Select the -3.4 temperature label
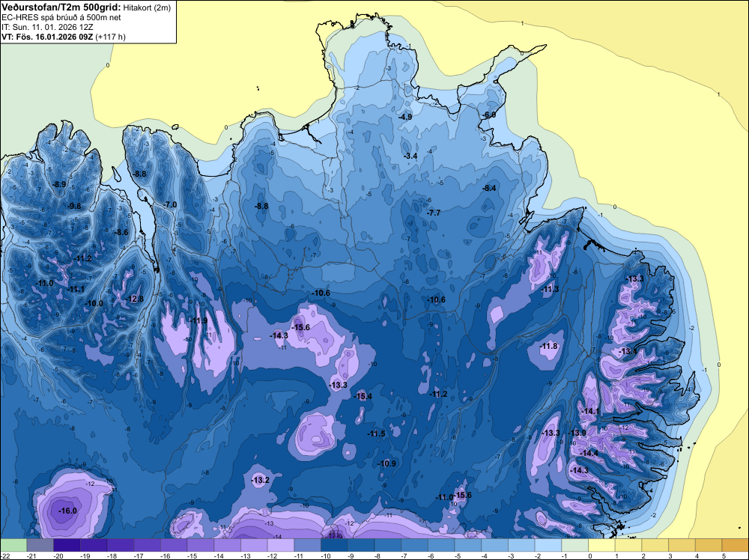749x560 pixels. click(410, 156)
